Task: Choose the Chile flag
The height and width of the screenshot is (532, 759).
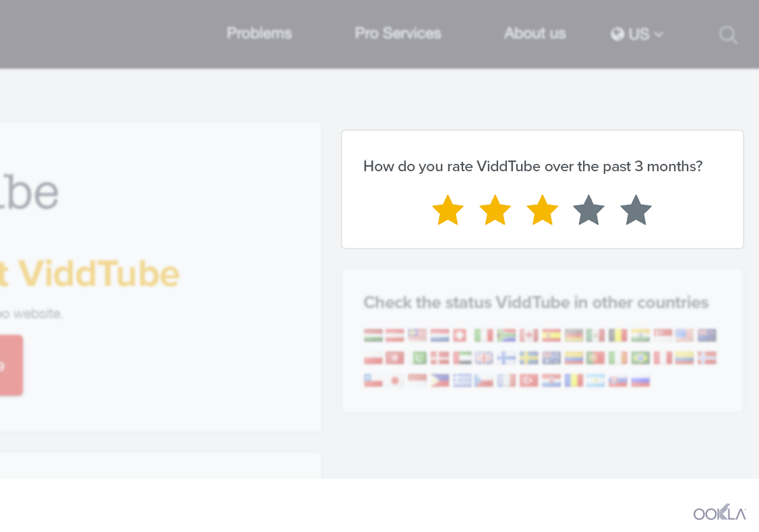Action: 373,380
